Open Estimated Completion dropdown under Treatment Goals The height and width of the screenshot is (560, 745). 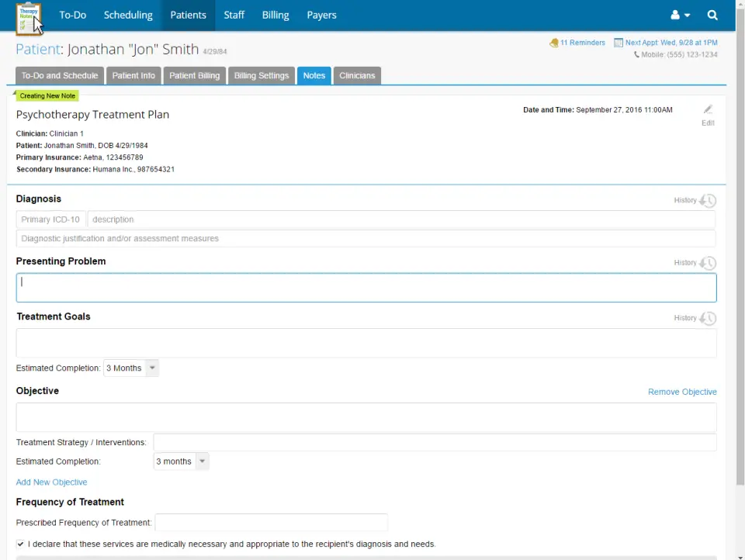pyautogui.click(x=130, y=368)
